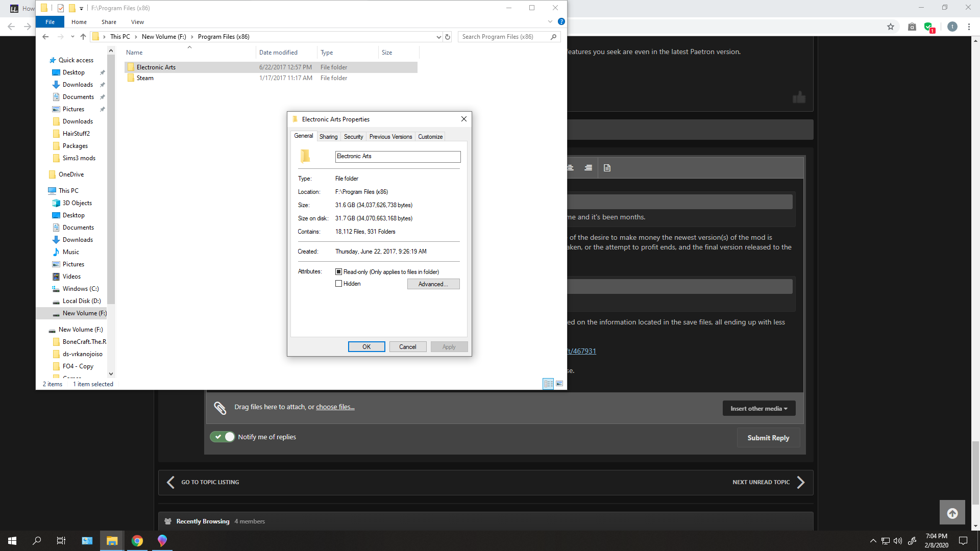Open Chrome from the taskbar
Viewport: 980px width, 551px height.
point(137,541)
